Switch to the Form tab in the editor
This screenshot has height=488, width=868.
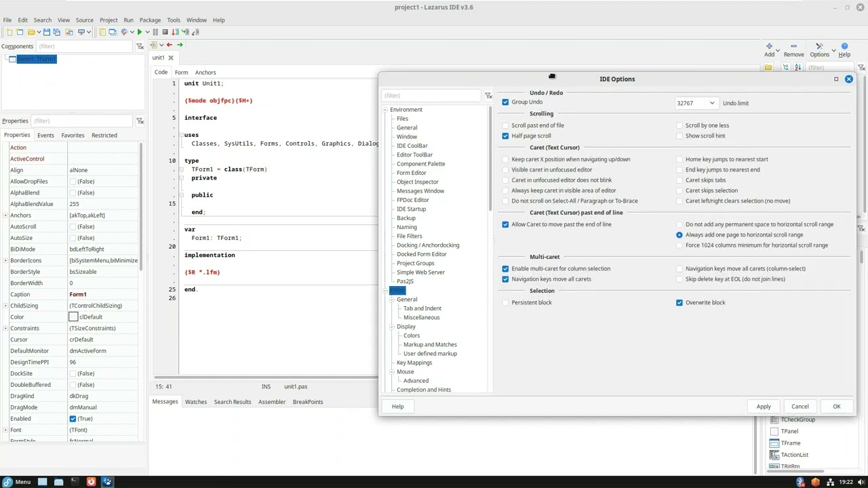pyautogui.click(x=181, y=72)
